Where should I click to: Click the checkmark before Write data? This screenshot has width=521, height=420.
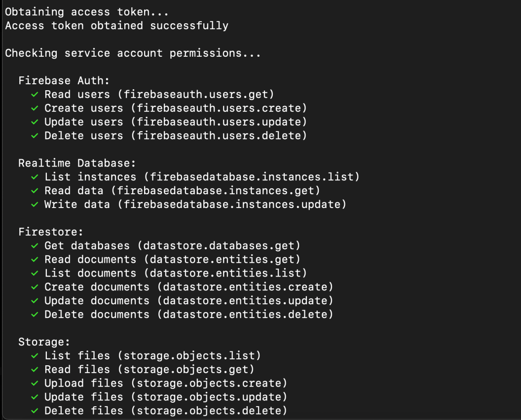(35, 204)
